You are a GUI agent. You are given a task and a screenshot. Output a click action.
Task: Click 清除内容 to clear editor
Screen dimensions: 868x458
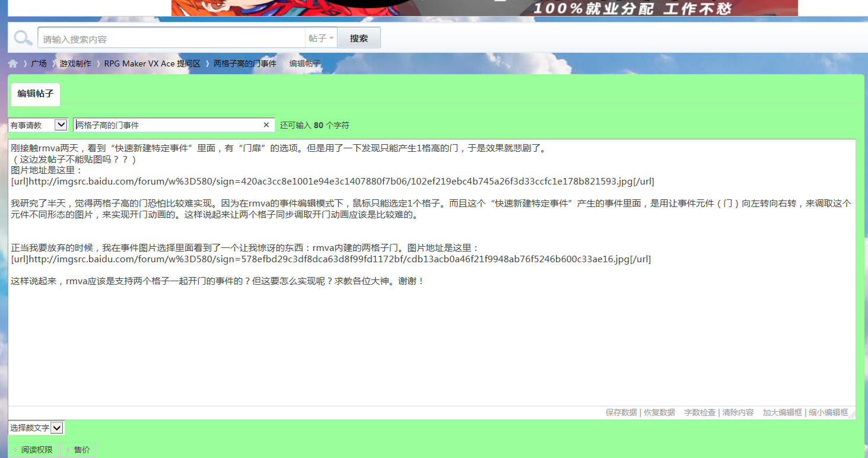coord(738,412)
